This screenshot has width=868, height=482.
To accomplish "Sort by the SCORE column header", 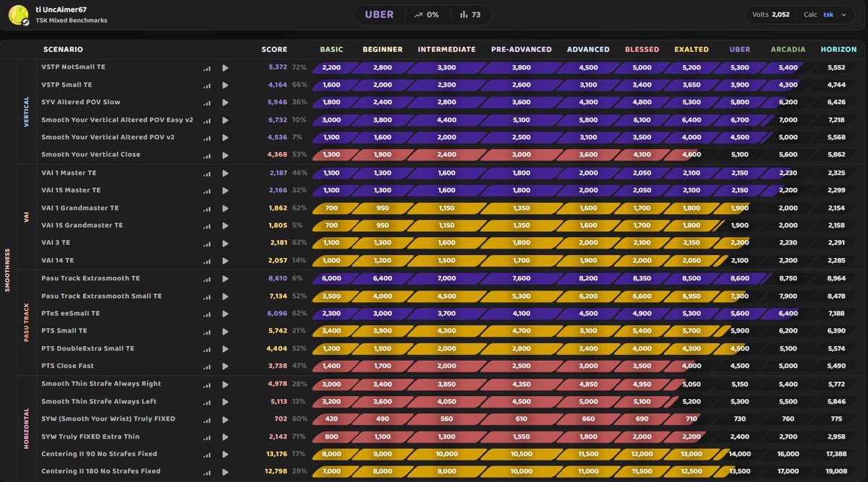I will [x=274, y=50].
